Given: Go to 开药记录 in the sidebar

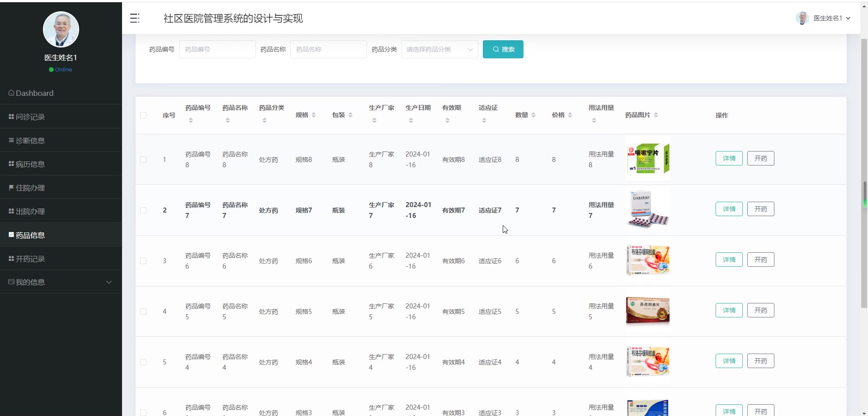Looking at the screenshot, I should (30, 259).
